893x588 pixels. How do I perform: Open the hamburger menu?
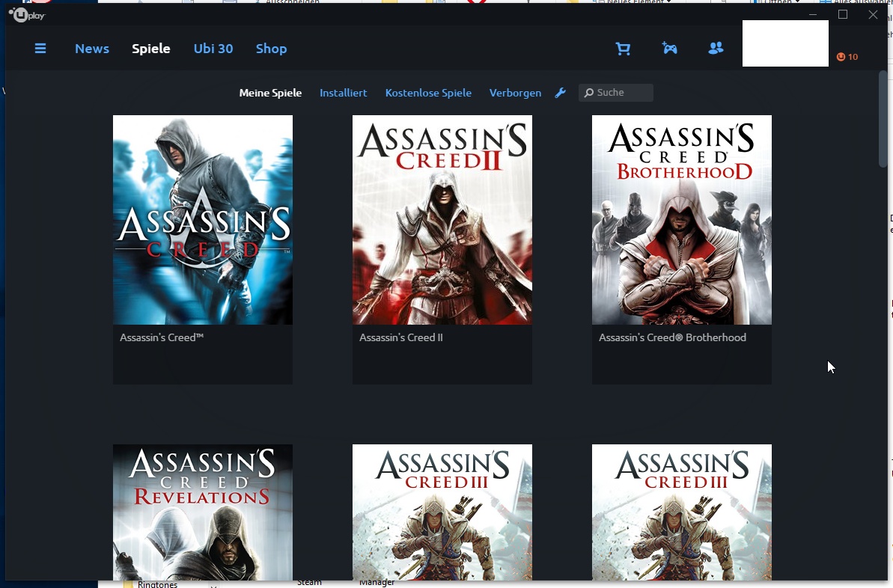pyautogui.click(x=40, y=49)
